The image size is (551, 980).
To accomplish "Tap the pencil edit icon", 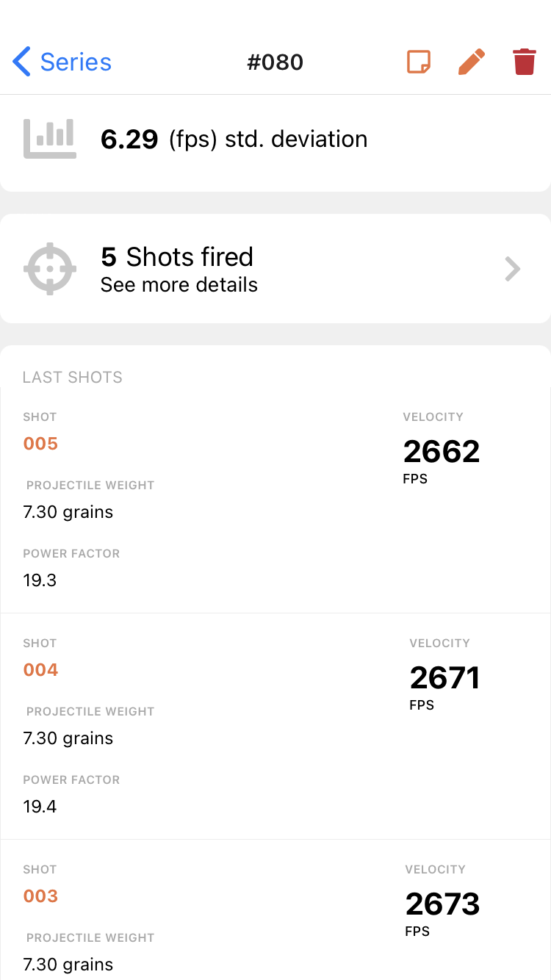I will pos(472,62).
